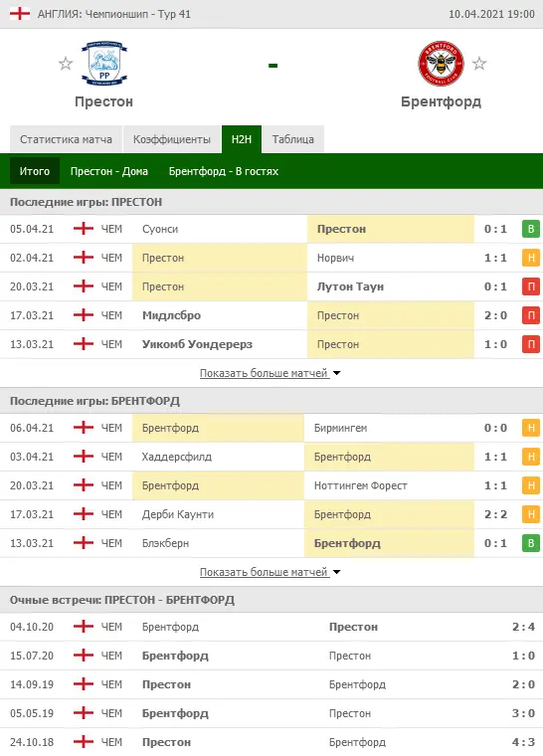Click draw badge for Brentford–Birmingham match
The height and width of the screenshot is (756, 543).
[531, 428]
